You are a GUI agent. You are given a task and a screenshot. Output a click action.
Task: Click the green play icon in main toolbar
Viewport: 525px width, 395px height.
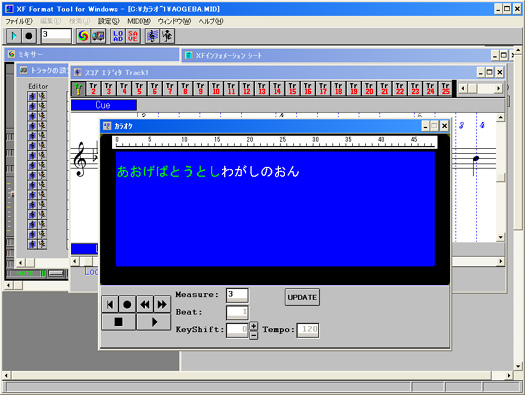[14, 36]
